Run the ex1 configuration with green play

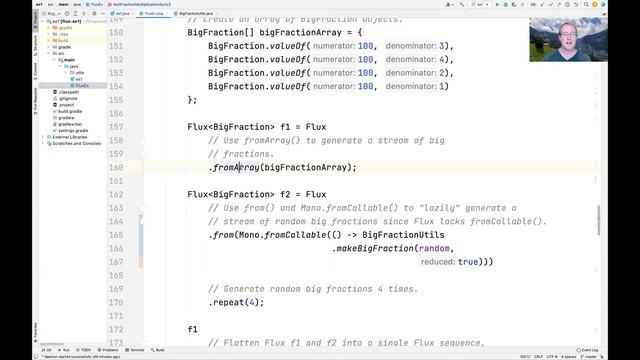click(x=498, y=4)
